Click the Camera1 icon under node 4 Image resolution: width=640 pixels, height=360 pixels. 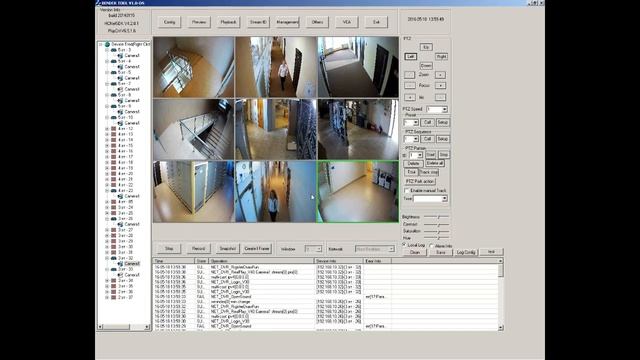coord(120,67)
